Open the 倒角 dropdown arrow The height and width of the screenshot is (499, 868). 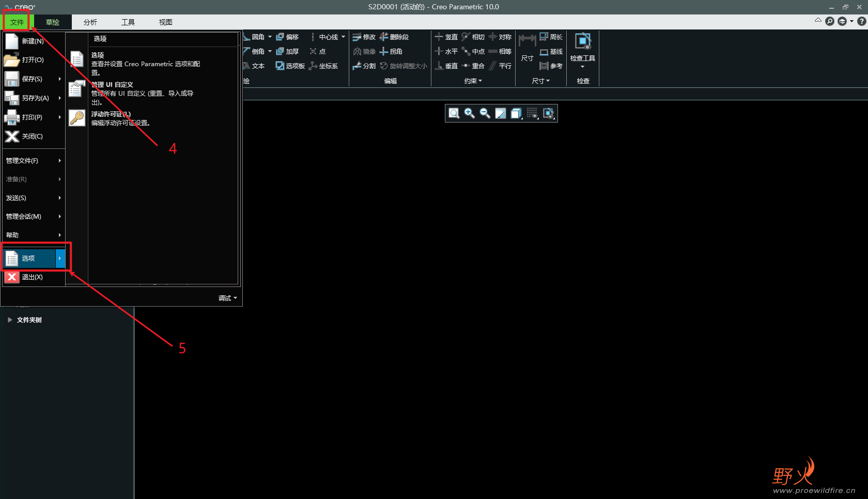click(270, 52)
